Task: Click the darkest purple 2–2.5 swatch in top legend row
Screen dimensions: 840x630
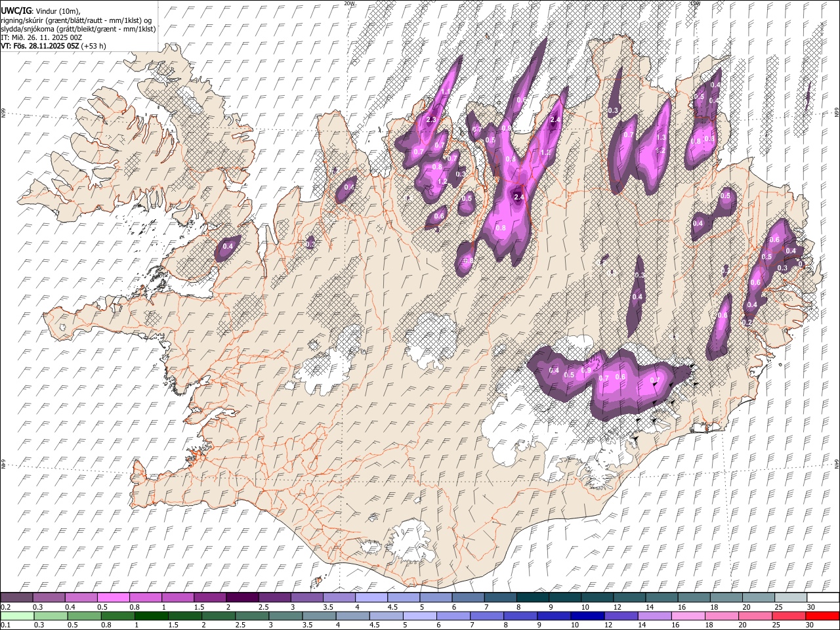Action: pyautogui.click(x=242, y=598)
